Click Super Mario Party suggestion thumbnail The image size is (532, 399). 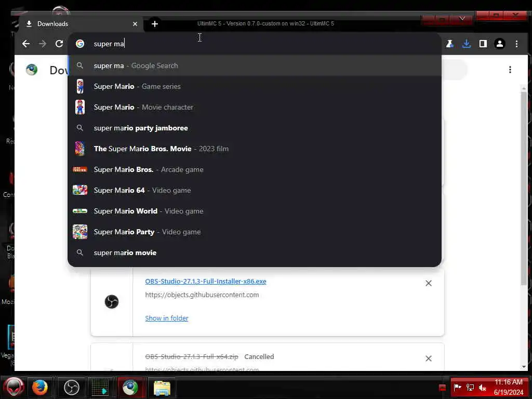coord(80,232)
